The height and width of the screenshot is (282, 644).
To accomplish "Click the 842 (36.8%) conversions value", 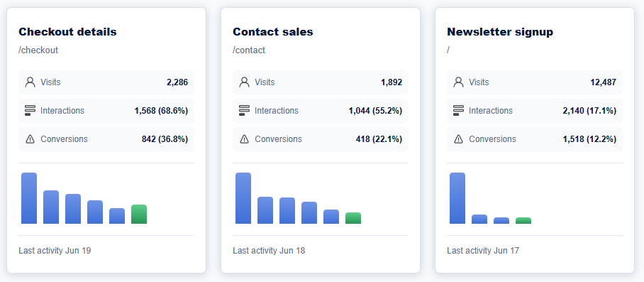I will coord(165,139).
